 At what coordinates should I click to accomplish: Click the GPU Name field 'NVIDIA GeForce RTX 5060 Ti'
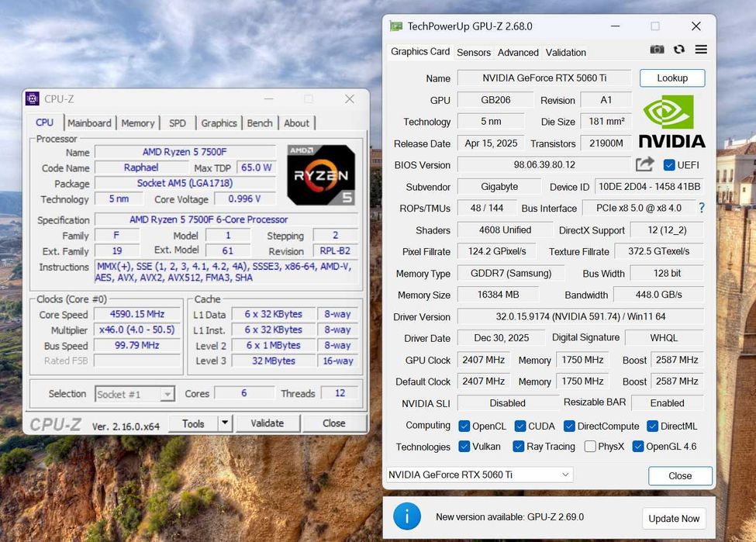click(544, 78)
